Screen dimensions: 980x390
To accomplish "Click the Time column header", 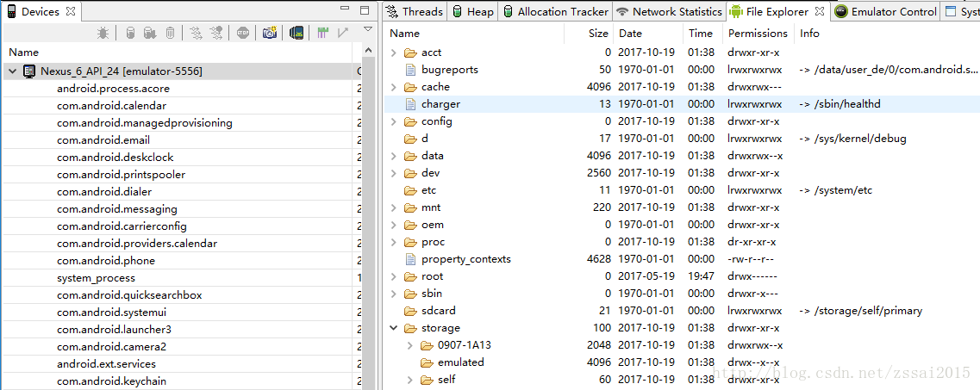I will pyautogui.click(x=702, y=33).
